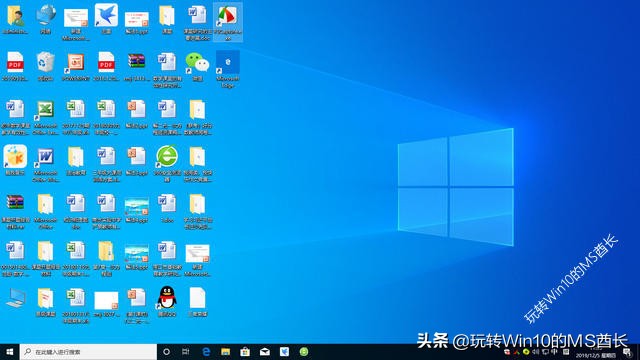This screenshot has width=640, height=360.
Task: Select the zipped folder icon with zipper
Action: pos(106,258)
